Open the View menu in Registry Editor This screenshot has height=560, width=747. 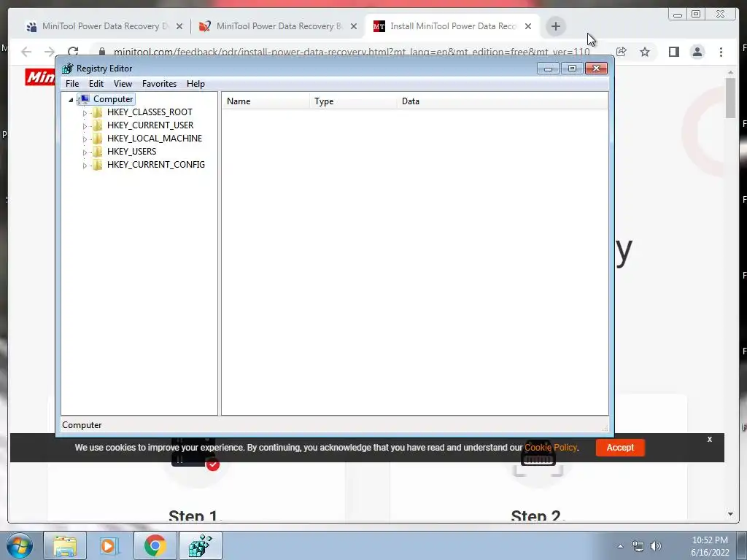tap(123, 84)
